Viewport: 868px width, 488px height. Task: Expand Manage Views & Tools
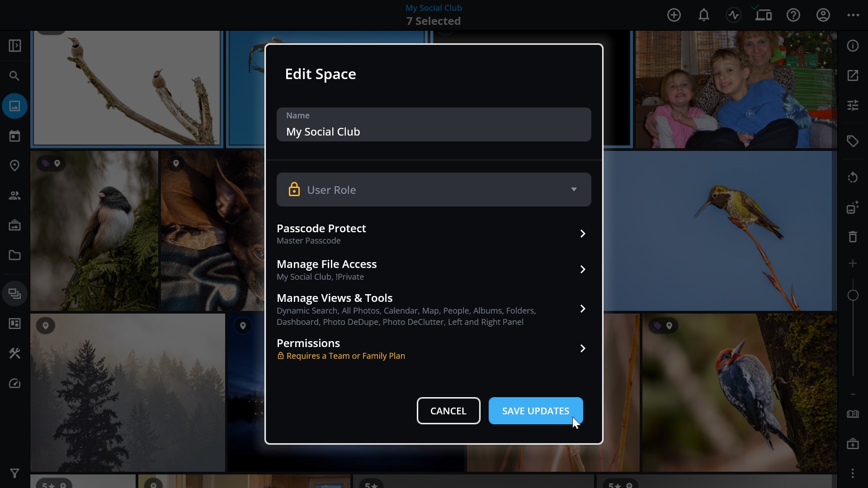tap(434, 309)
